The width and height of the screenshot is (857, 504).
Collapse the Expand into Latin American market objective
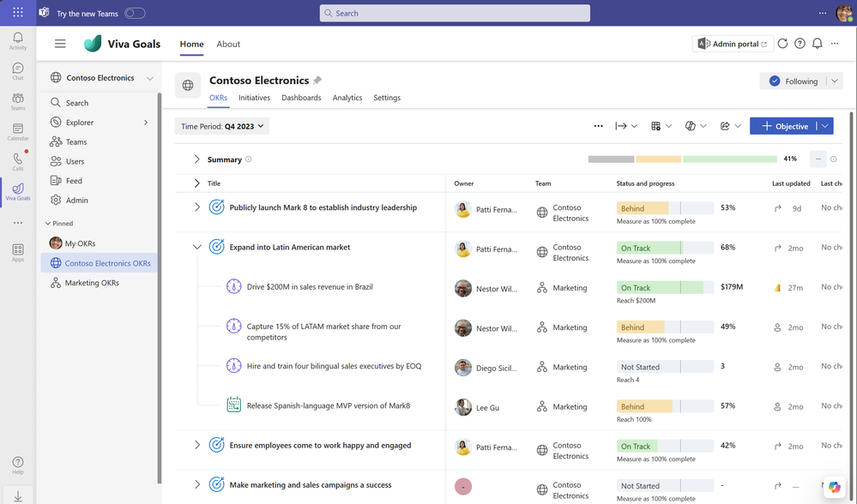pyautogui.click(x=197, y=247)
